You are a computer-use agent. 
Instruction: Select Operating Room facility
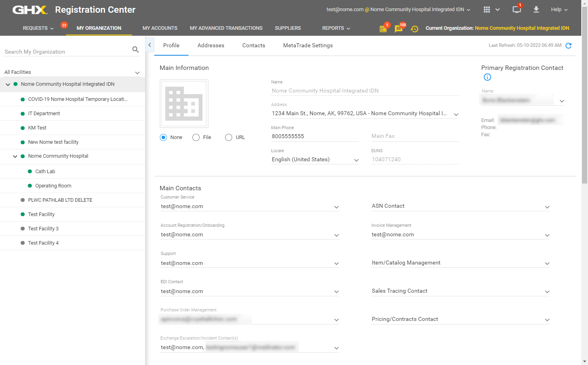(72, 186)
